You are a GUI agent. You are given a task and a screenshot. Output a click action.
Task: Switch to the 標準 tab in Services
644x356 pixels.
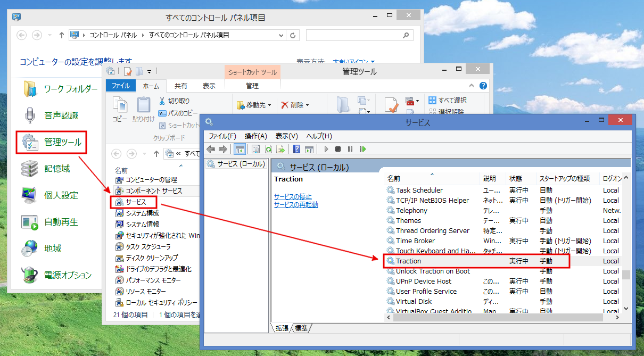pos(301,328)
